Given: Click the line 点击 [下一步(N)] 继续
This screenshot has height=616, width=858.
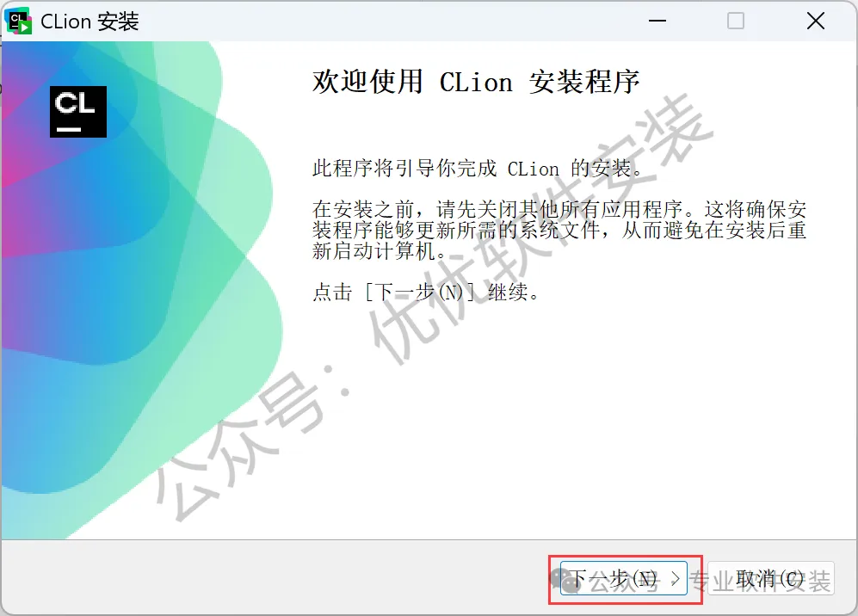Looking at the screenshot, I should (426, 292).
